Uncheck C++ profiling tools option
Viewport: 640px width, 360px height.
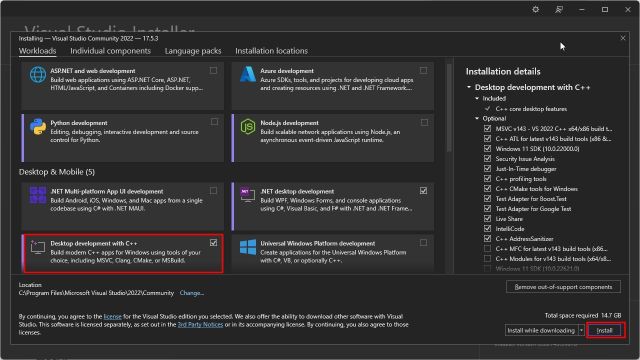(487, 178)
